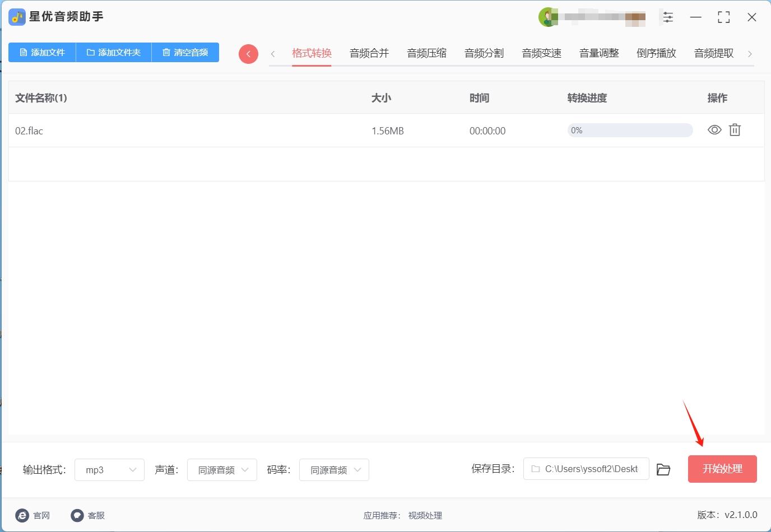Maximize the window with the fullscreen icon

pos(724,17)
